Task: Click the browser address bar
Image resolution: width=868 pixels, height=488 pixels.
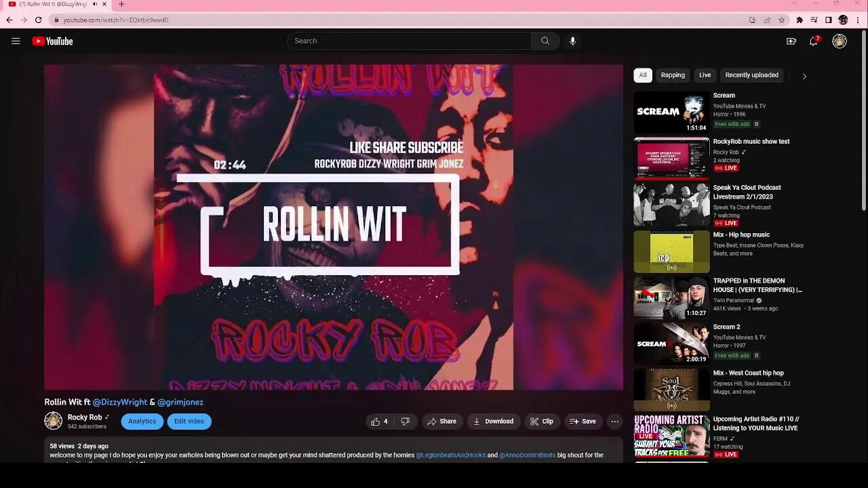Action: pyautogui.click(x=400, y=20)
